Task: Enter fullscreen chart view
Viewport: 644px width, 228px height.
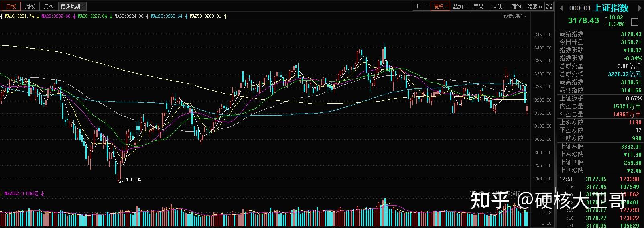Action: 549,6
